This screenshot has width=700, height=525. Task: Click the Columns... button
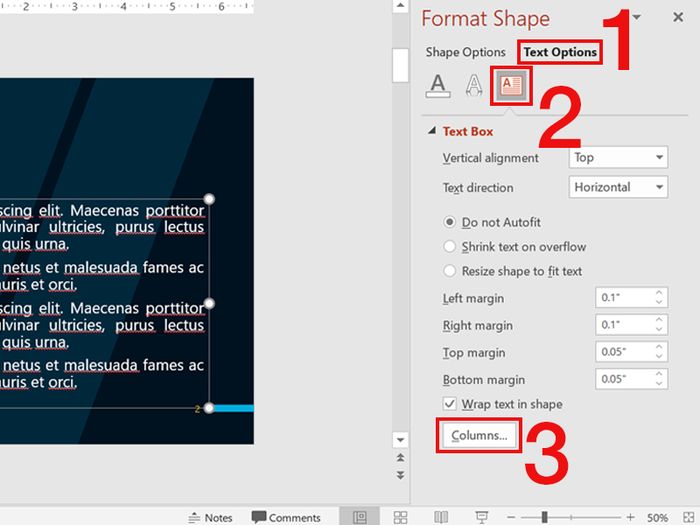coord(479,435)
